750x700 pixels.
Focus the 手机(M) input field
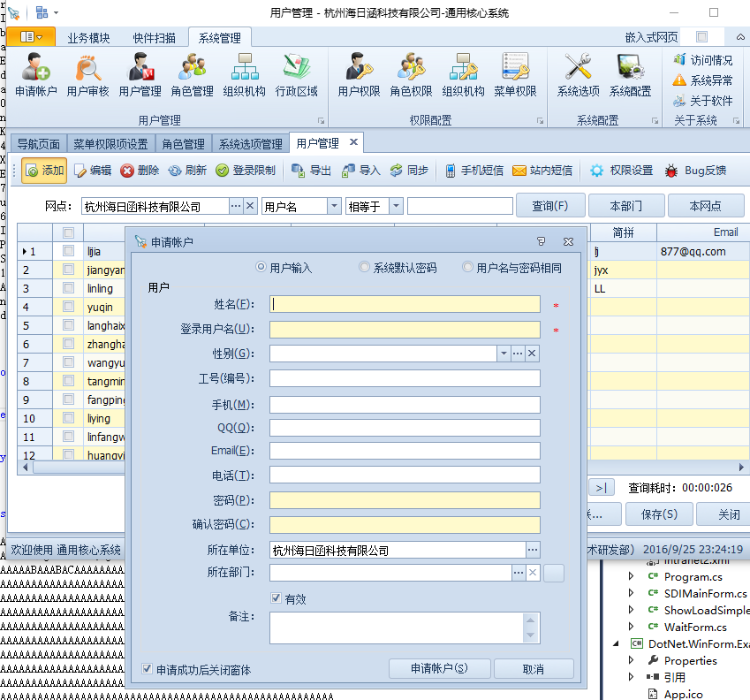pyautogui.click(x=405, y=405)
